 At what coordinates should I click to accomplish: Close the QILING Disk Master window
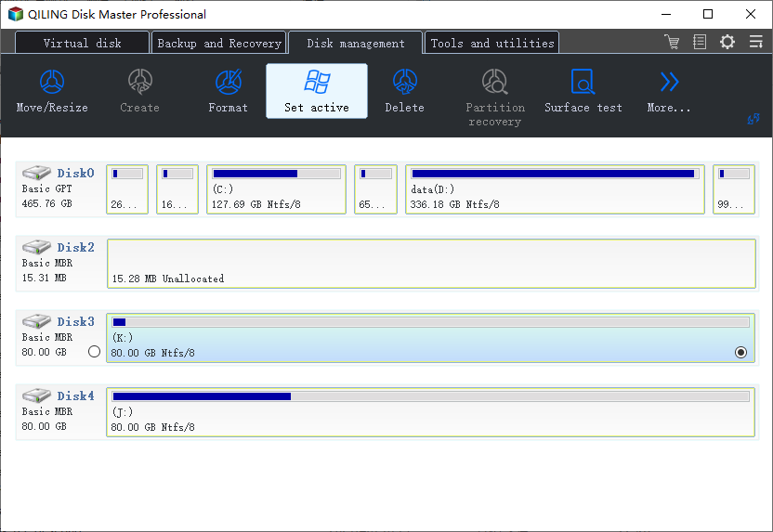pyautogui.click(x=751, y=14)
